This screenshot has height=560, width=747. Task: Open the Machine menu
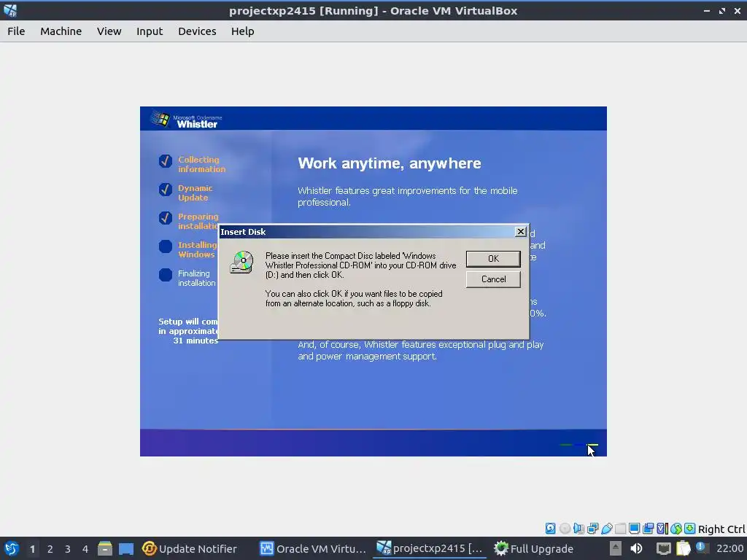click(x=61, y=31)
